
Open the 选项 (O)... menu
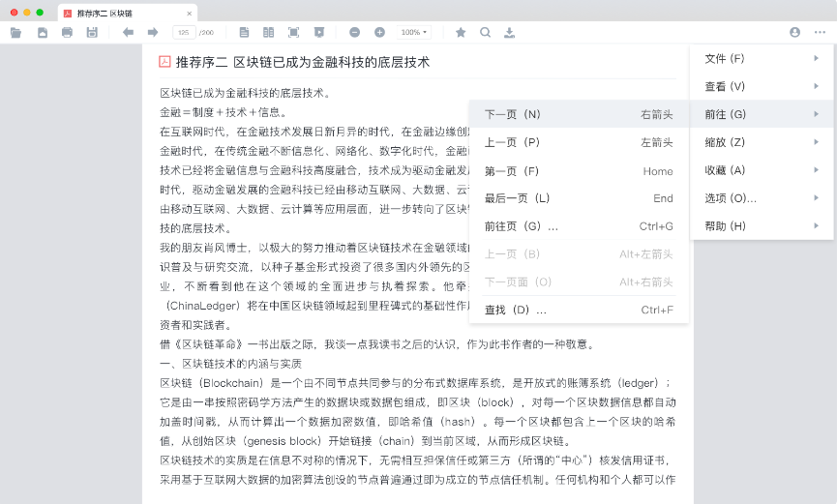762,198
